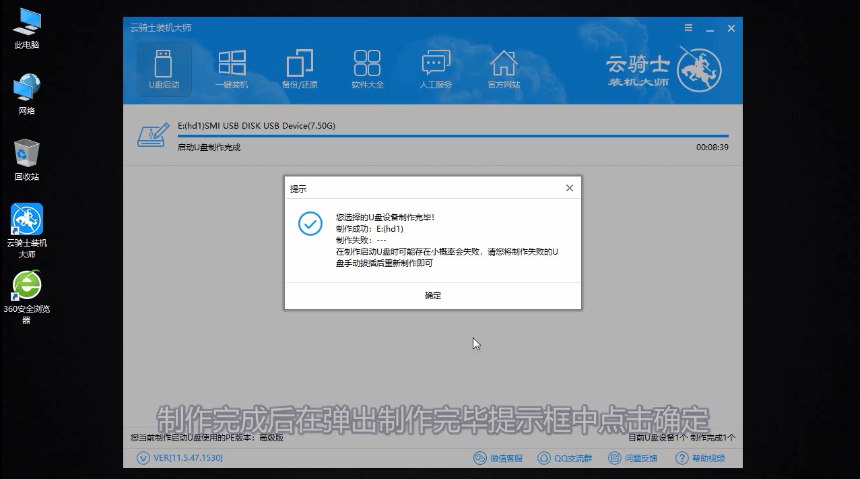Click E:(hd1)SMI USB DISK device text
Image resolution: width=860 pixels, height=479 pixels.
(x=256, y=126)
